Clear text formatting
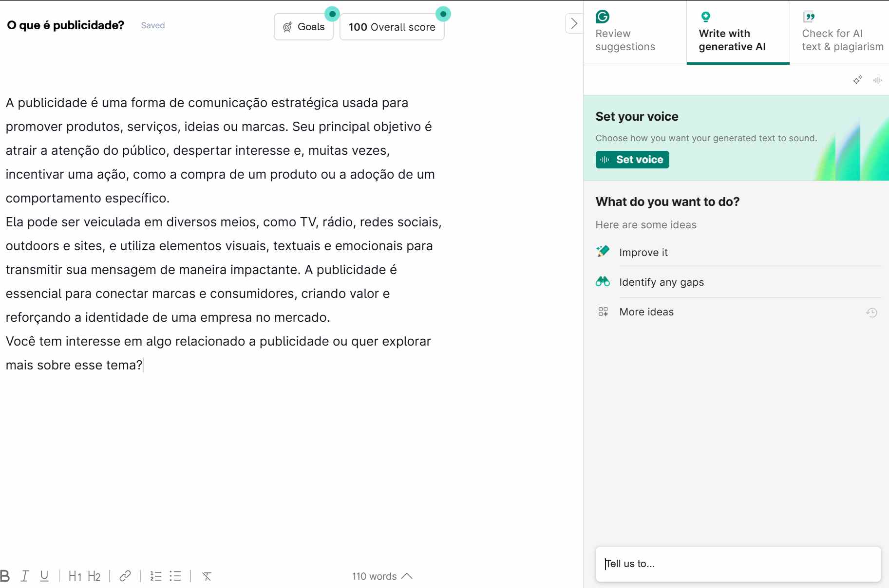889x588 pixels. [x=207, y=576]
